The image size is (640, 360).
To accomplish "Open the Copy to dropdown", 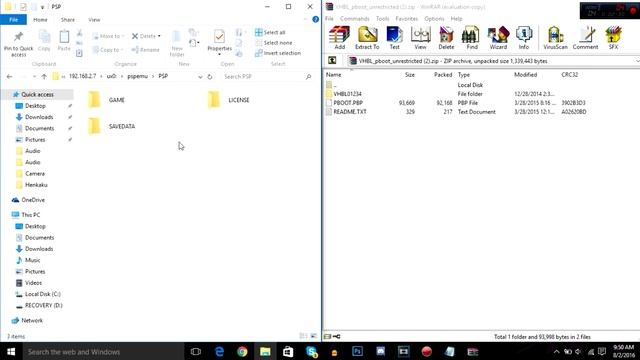I will pyautogui.click(x=108, y=50).
